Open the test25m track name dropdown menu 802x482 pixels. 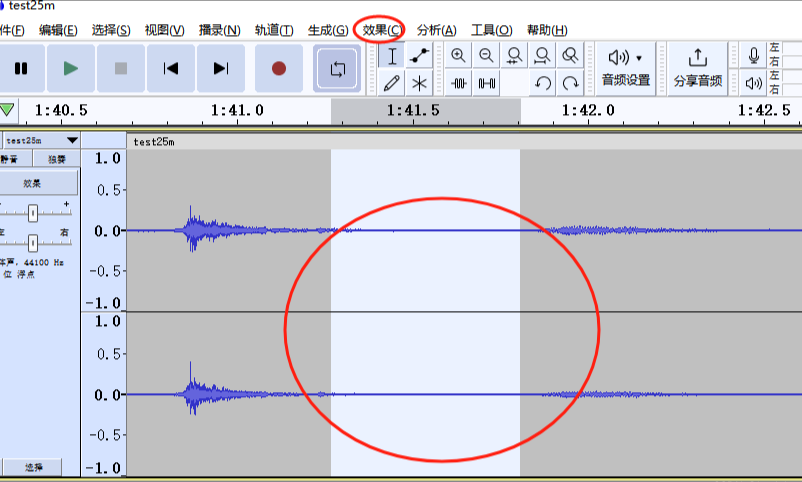click(40, 141)
